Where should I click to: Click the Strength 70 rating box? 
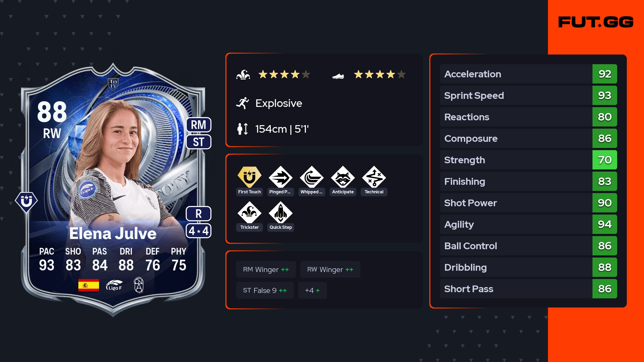605,160
